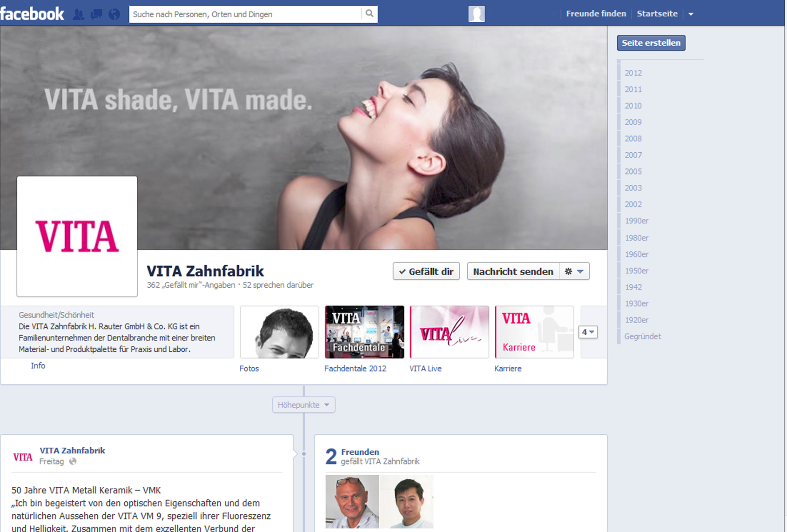The width and height of the screenshot is (787, 532).
Task: Jump to 2005 on the timeline
Action: [x=633, y=171]
